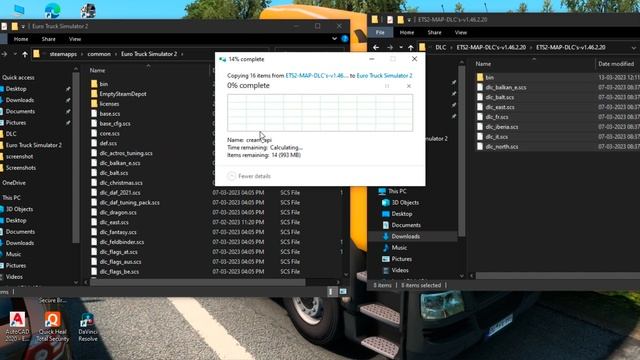640x360 pixels.
Task: Expand address bar dropdown in right window
Action: 634,47
